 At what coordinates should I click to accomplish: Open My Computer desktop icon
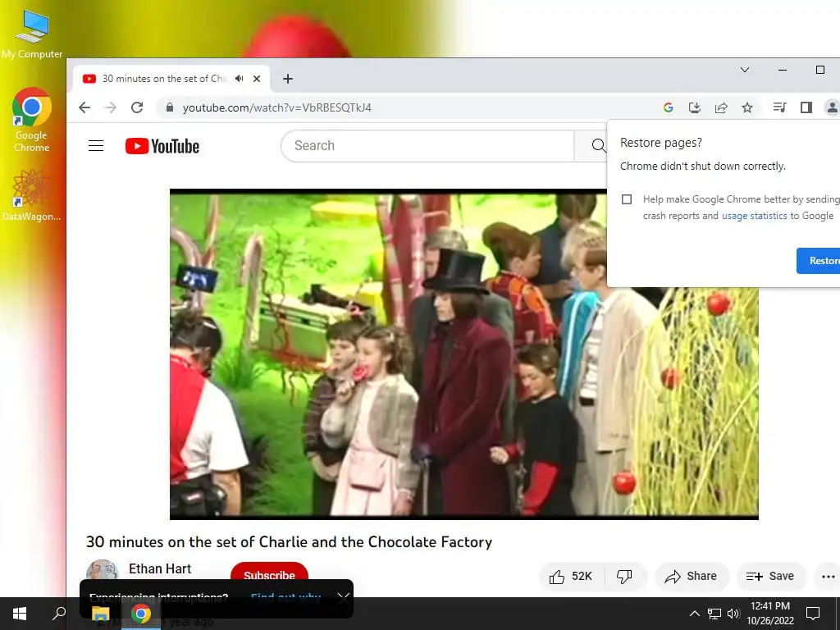[32, 33]
